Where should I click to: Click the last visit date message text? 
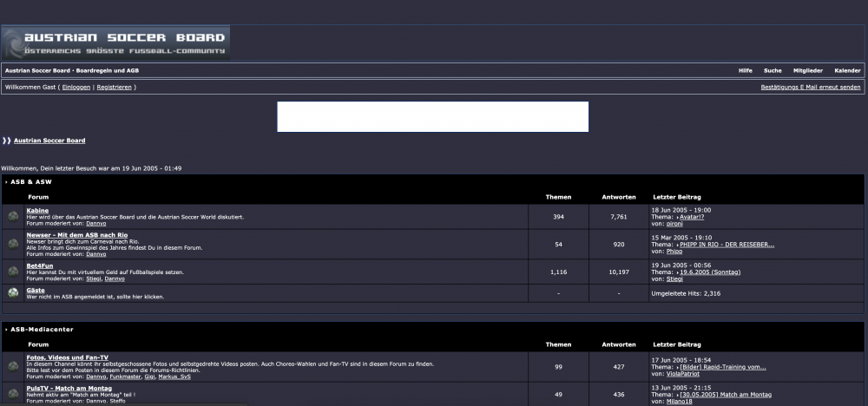(91, 168)
